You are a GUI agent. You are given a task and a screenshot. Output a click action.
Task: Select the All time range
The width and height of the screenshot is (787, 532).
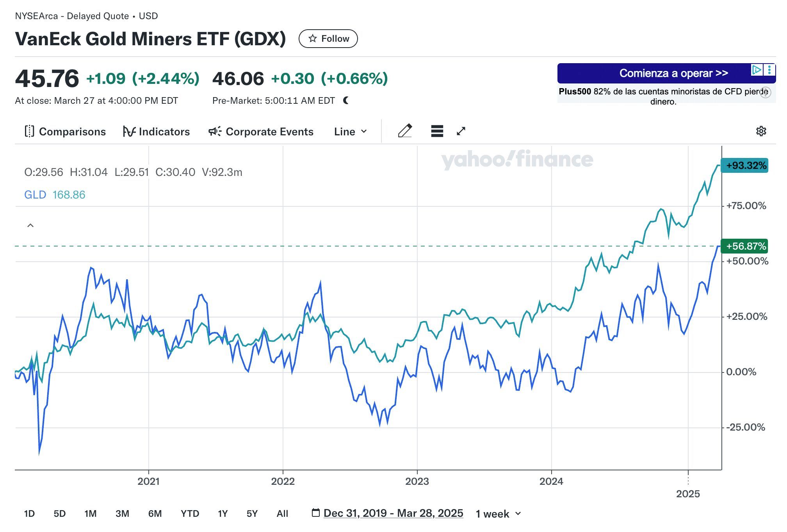[x=282, y=514]
